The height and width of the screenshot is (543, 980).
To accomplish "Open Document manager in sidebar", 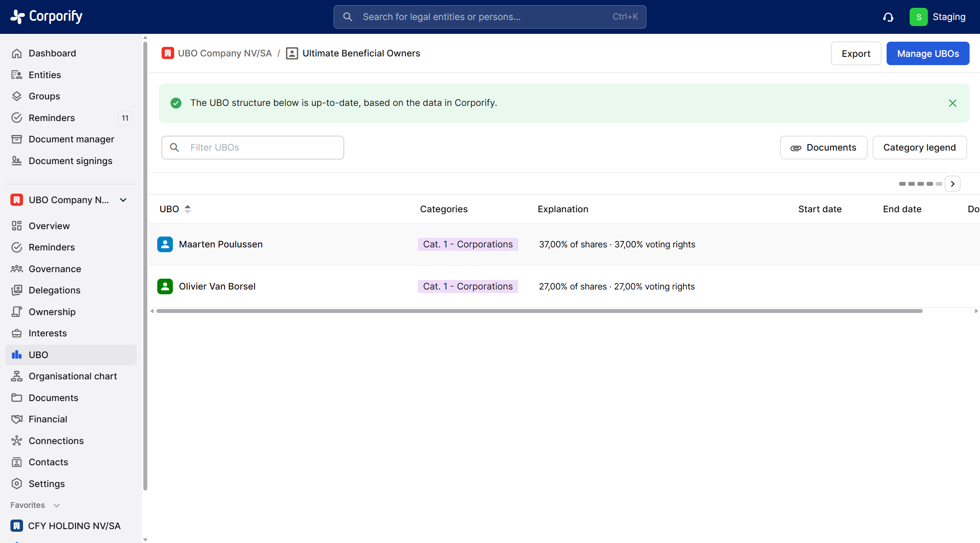I will point(71,139).
